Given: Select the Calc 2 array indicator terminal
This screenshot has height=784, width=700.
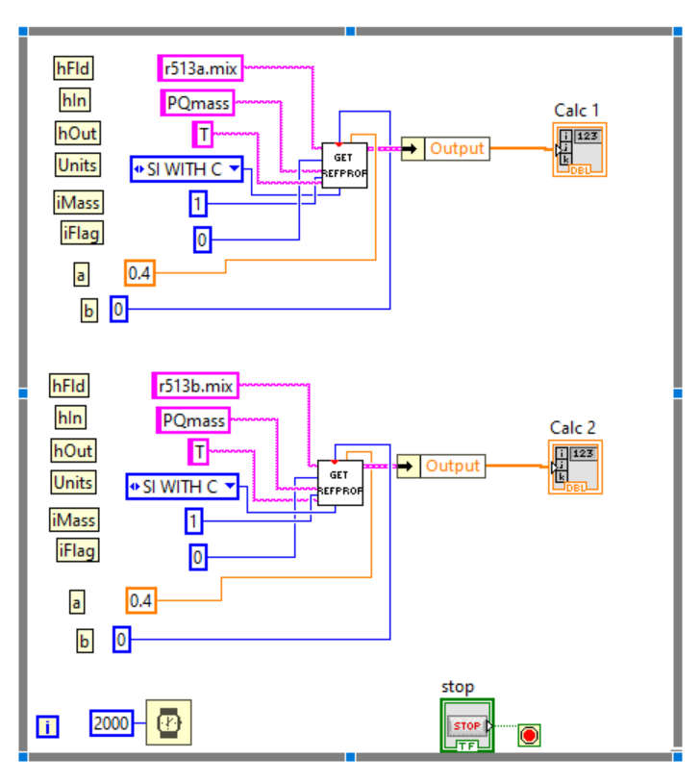Looking at the screenshot, I should tap(575, 467).
